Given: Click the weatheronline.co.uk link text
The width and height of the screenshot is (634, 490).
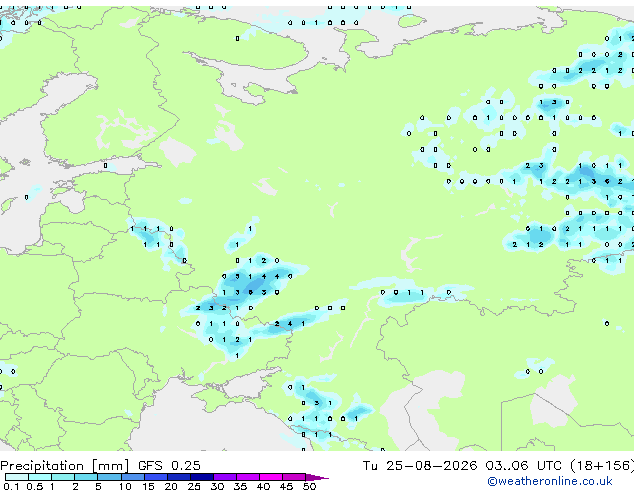Looking at the screenshot, I should [549, 481].
